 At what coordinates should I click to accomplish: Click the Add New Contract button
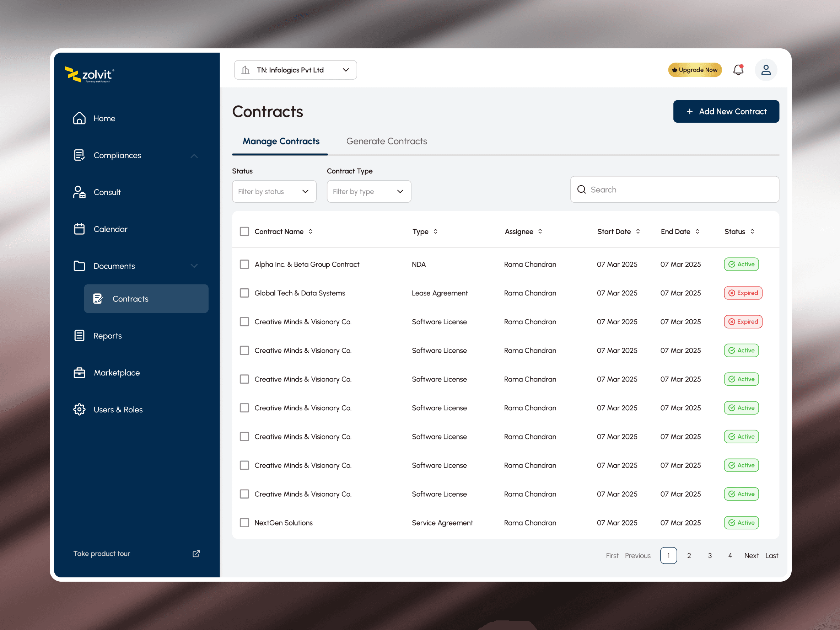click(x=726, y=111)
